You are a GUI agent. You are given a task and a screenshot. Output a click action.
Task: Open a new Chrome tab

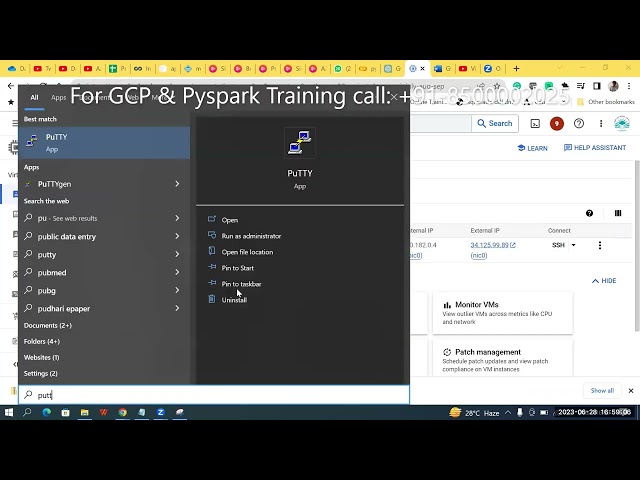pos(516,69)
